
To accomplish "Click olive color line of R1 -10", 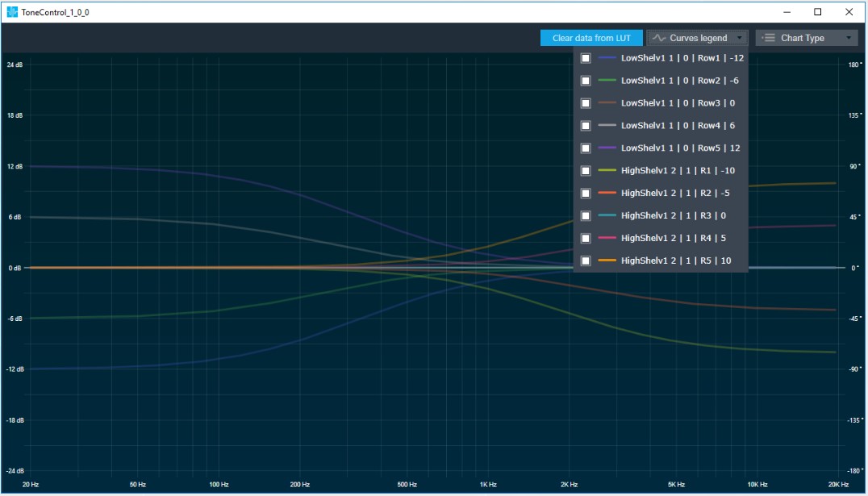I will 607,170.
